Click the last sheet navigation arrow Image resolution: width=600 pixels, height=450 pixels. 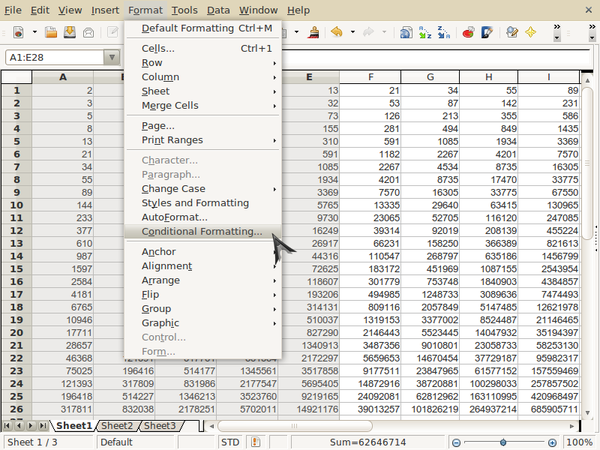click(43, 426)
